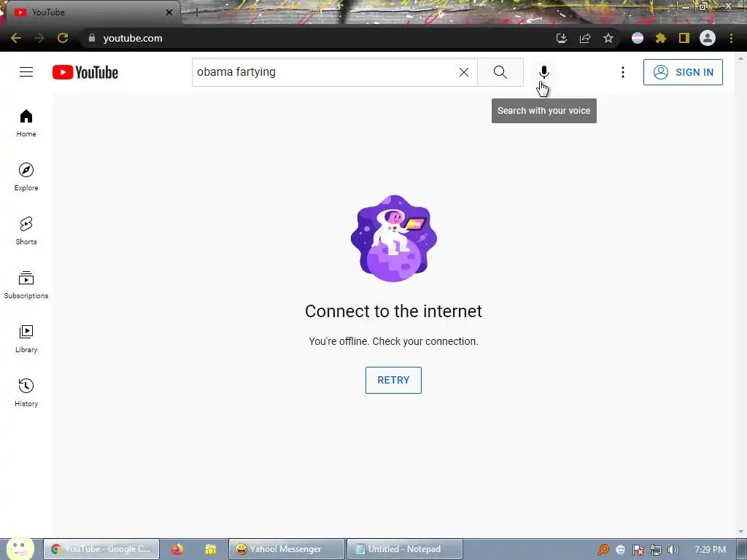Click the YouTube logo
The image size is (747, 560).
click(85, 72)
